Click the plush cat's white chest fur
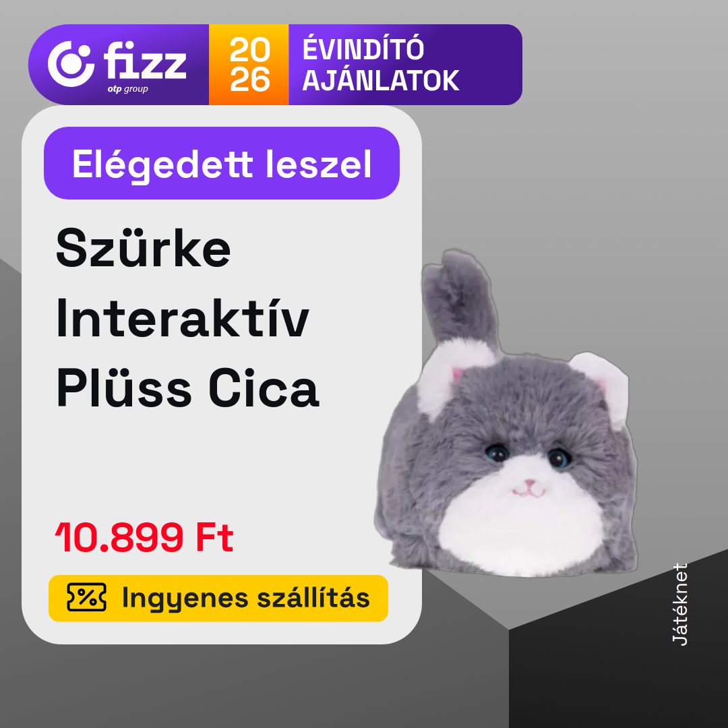This screenshot has height=728, width=728. point(521,529)
